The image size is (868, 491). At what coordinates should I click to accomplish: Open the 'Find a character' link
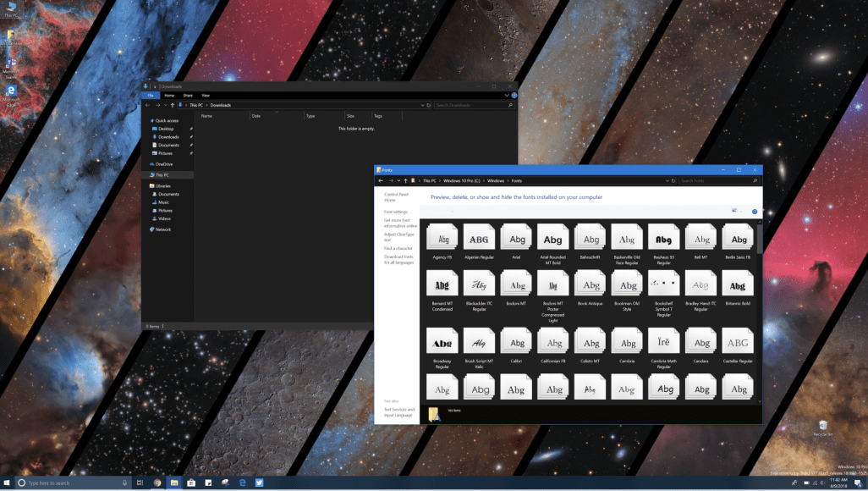click(398, 248)
